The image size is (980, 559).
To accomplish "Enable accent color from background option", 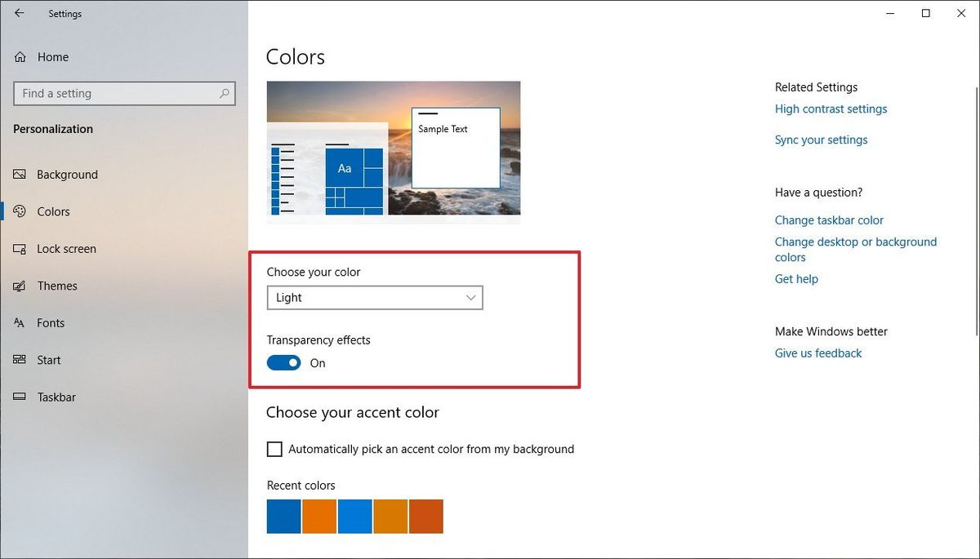I will pyautogui.click(x=274, y=449).
